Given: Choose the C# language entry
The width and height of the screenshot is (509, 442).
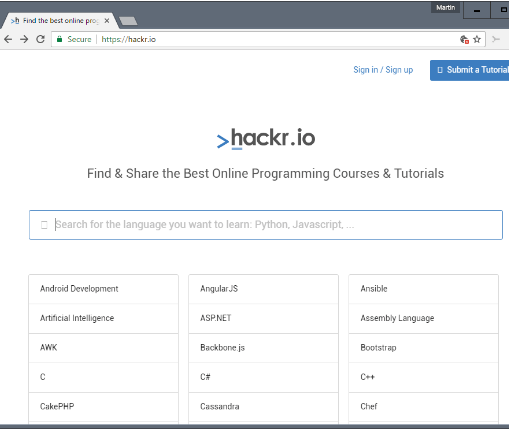Looking at the screenshot, I should (263, 377).
